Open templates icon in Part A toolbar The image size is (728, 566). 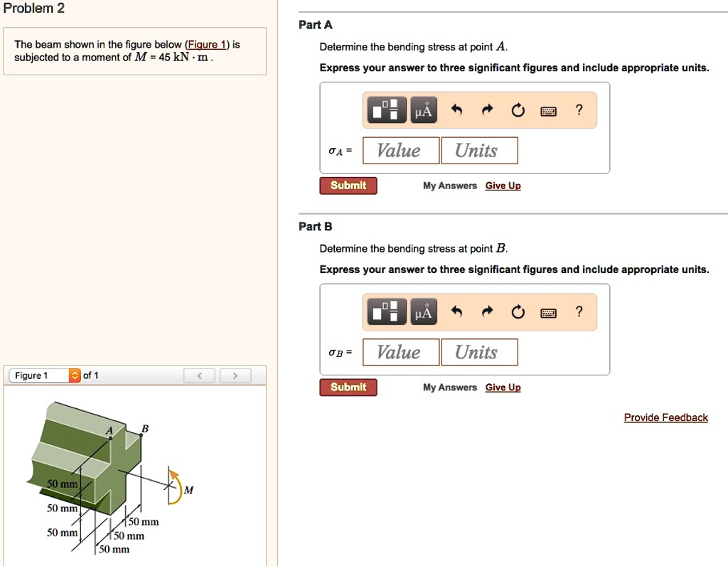(386, 110)
